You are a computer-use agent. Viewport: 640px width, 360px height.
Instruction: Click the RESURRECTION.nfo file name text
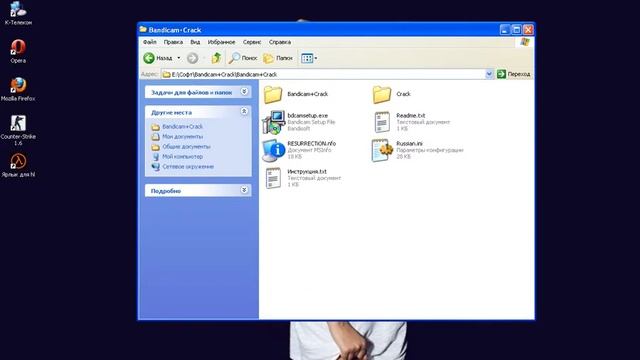(311, 143)
